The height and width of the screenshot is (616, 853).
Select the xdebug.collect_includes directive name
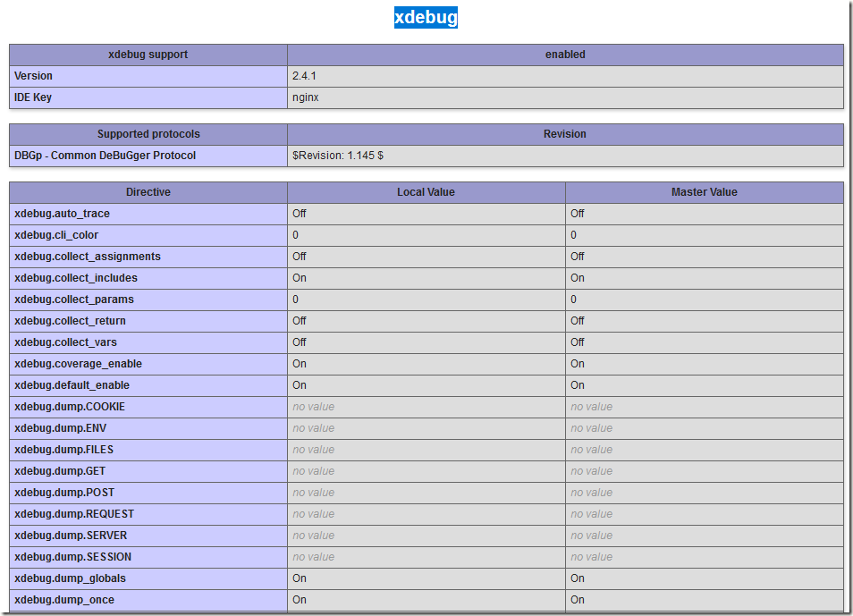[76, 278]
